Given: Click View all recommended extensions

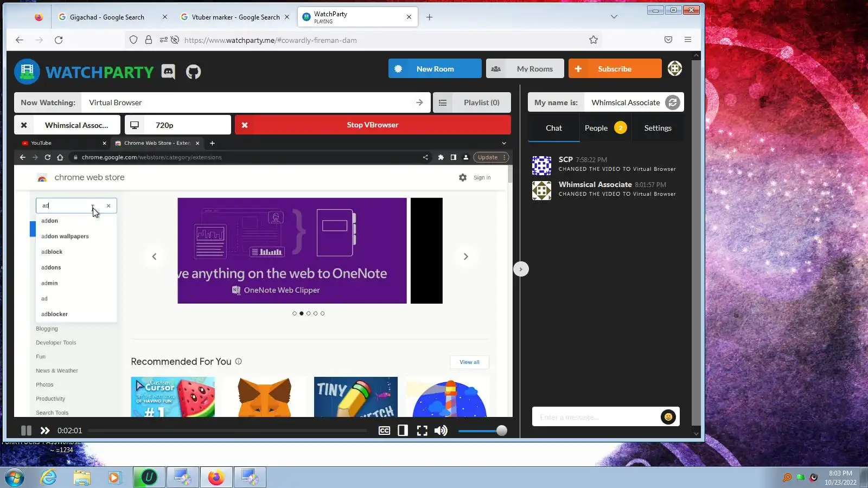Looking at the screenshot, I should (469, 362).
